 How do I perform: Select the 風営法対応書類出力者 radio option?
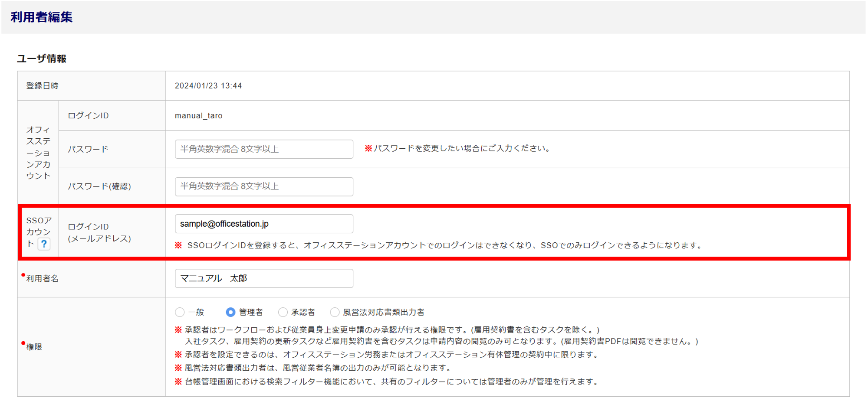click(x=335, y=312)
